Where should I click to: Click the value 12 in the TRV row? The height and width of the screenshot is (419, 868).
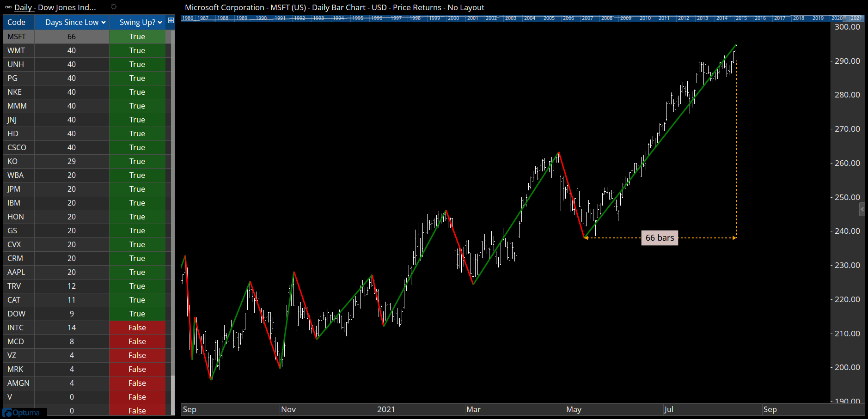coord(72,286)
